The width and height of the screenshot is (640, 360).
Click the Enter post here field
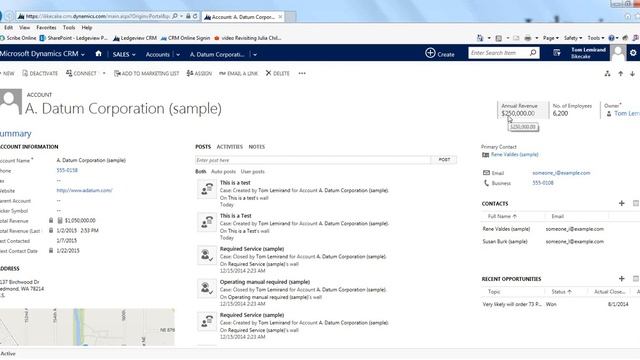click(x=313, y=160)
